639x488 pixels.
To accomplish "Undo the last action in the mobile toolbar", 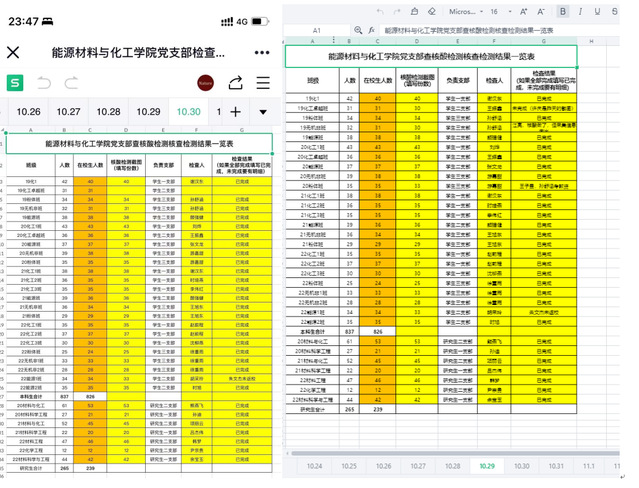I will tap(45, 82).
